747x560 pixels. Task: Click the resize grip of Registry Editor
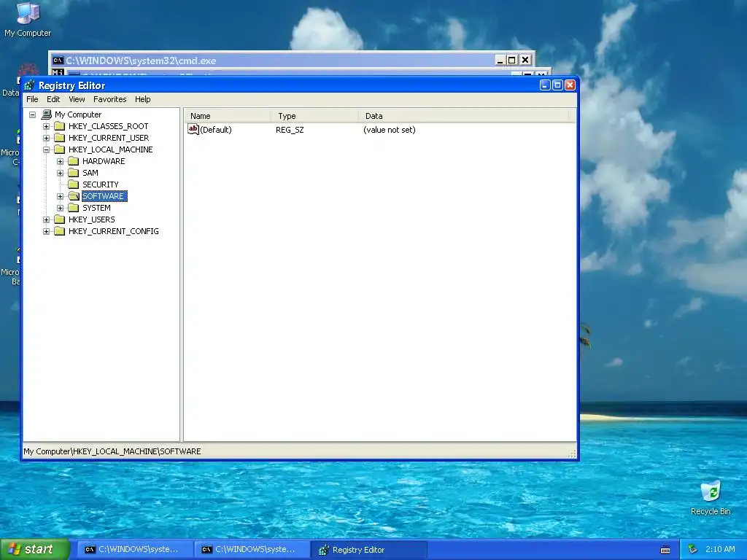tap(572, 454)
